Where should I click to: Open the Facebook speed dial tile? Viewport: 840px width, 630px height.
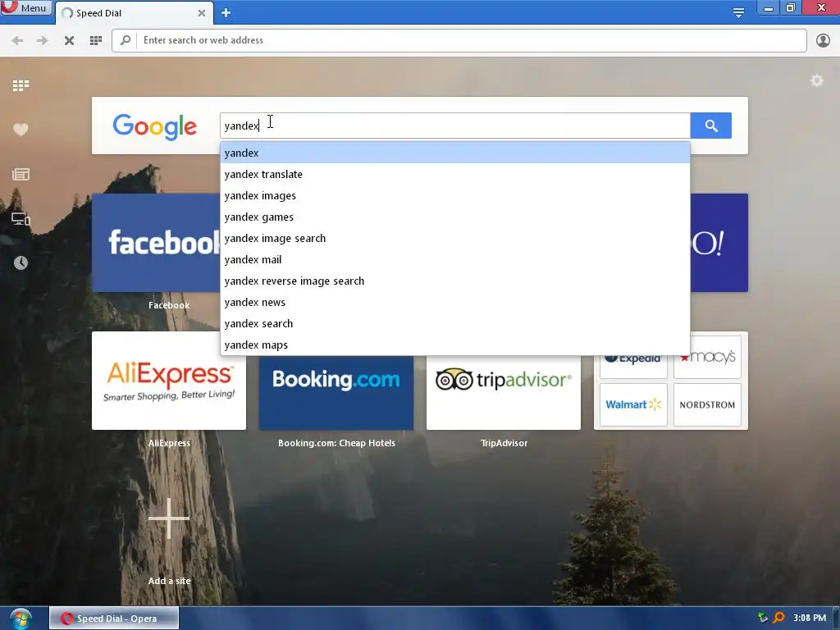[156, 243]
